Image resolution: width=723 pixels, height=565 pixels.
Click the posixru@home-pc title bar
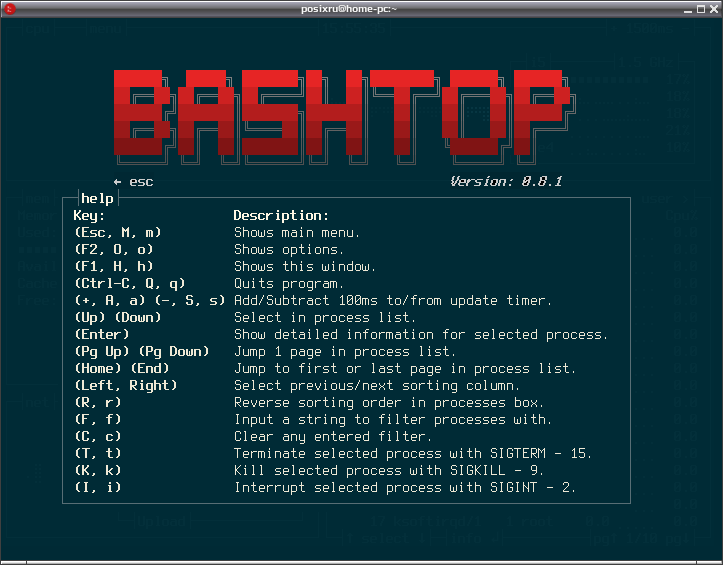(x=349, y=9)
